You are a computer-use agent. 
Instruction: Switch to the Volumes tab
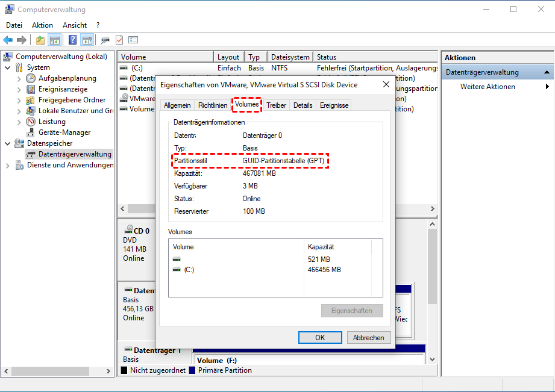(246, 104)
